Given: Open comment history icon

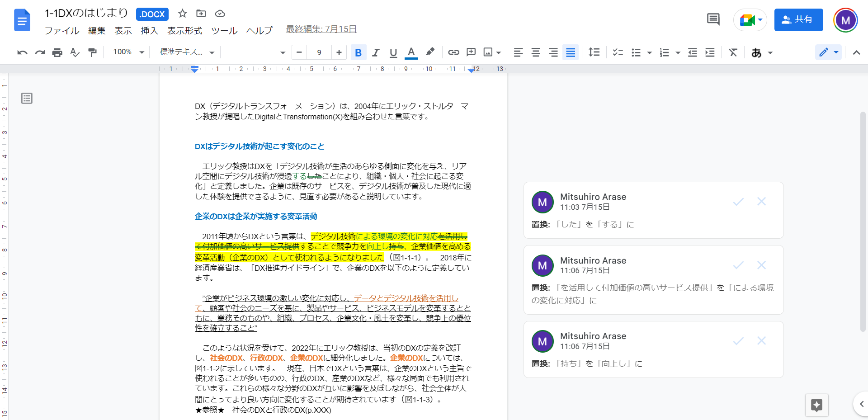Looking at the screenshot, I should [713, 19].
